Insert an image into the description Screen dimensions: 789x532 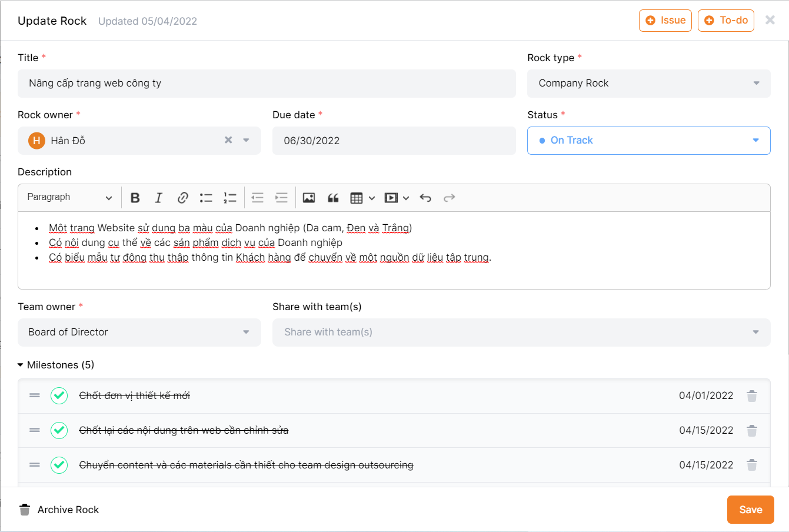(x=309, y=198)
